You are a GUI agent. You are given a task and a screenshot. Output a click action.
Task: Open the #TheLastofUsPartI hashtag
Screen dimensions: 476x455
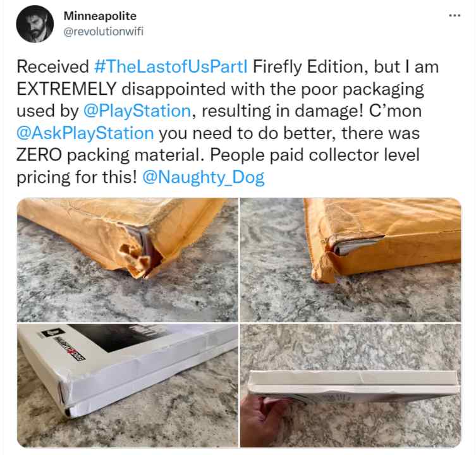coord(171,67)
